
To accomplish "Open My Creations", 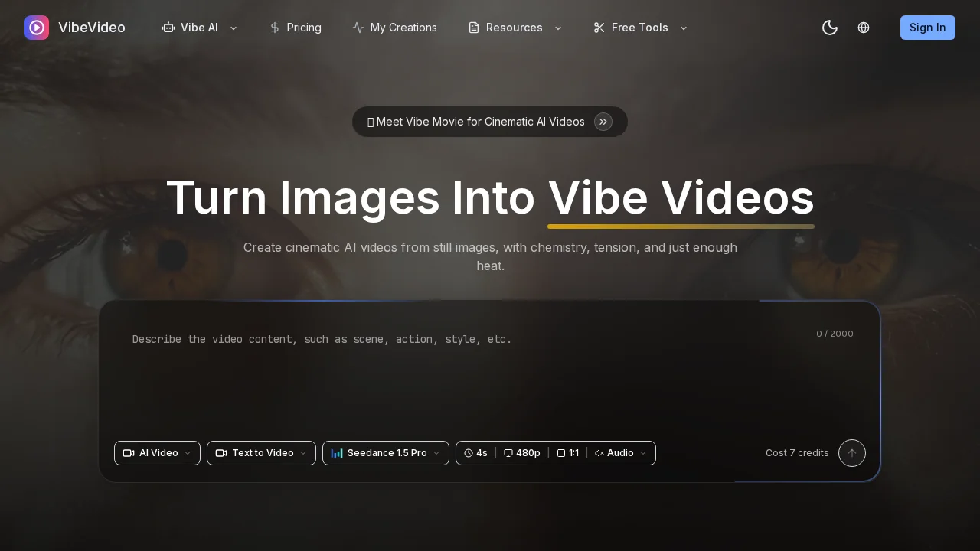I will tap(395, 28).
